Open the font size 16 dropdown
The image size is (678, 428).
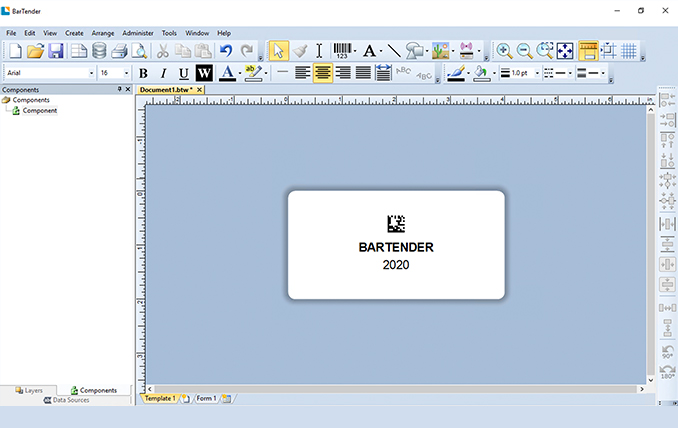126,73
